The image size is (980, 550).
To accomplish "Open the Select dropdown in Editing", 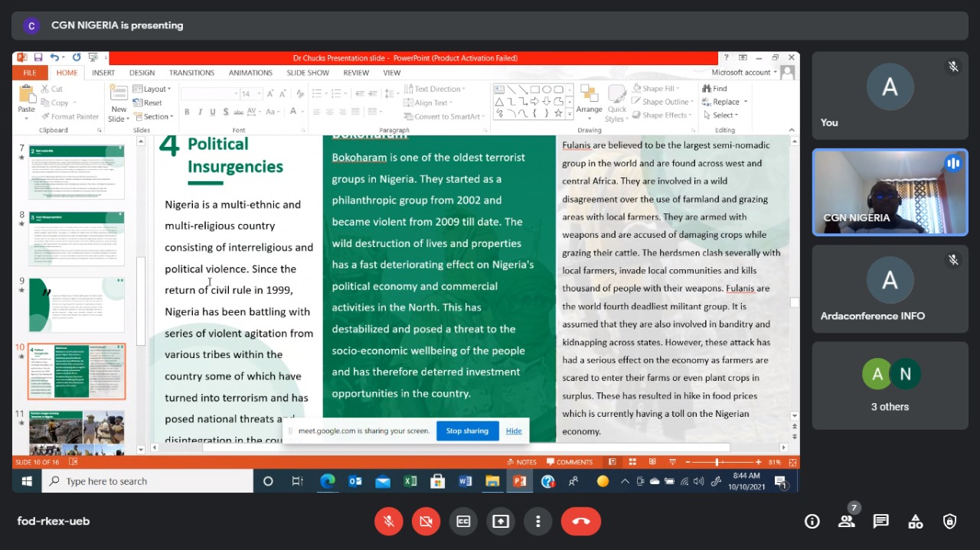I will [720, 116].
